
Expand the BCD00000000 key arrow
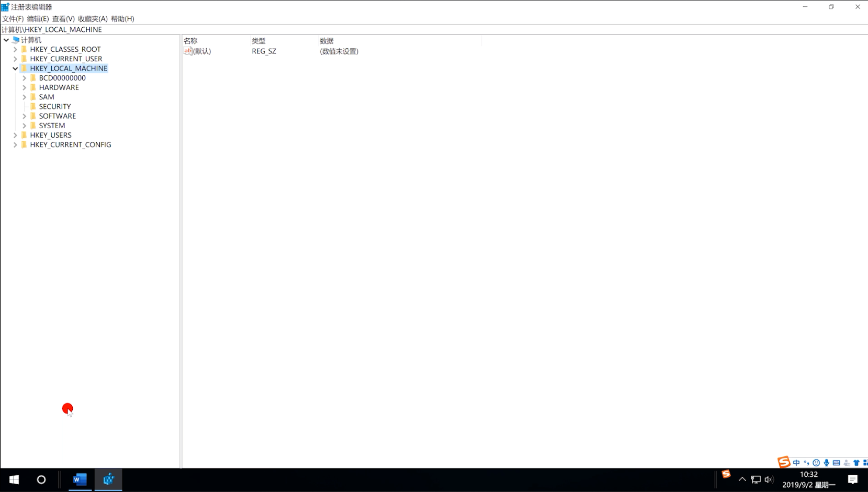24,78
